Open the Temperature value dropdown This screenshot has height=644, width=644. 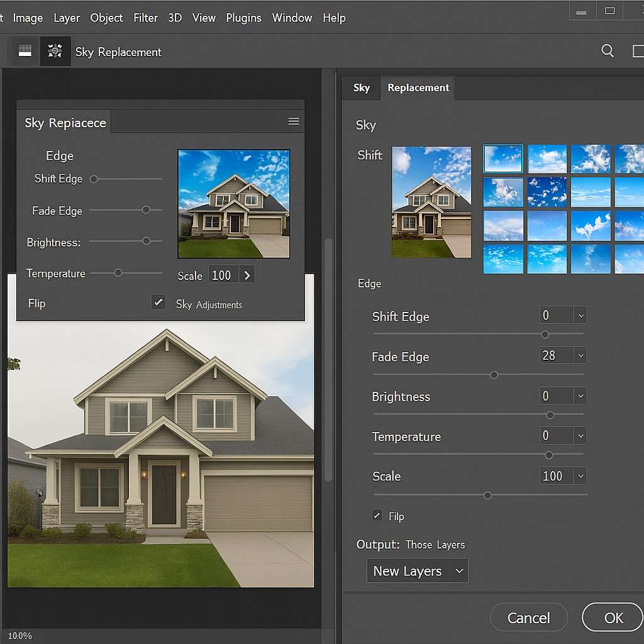[579, 435]
